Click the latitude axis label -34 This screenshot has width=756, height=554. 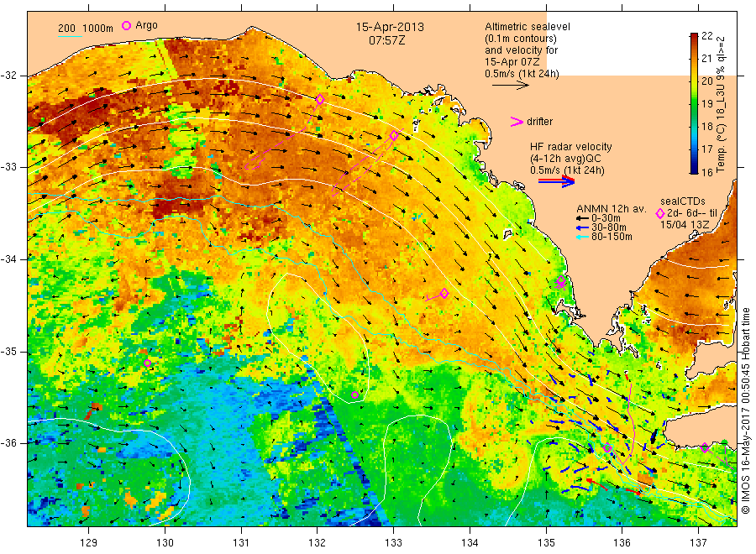[x=9, y=259]
